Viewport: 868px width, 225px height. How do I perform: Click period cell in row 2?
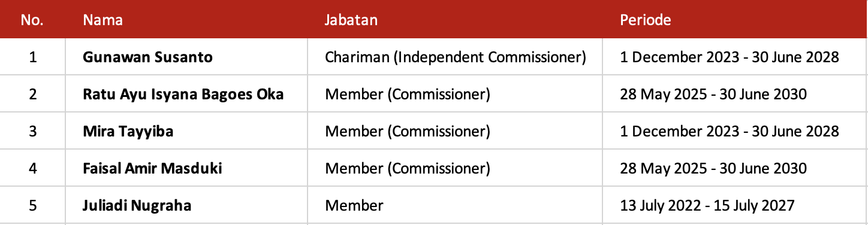(x=713, y=95)
